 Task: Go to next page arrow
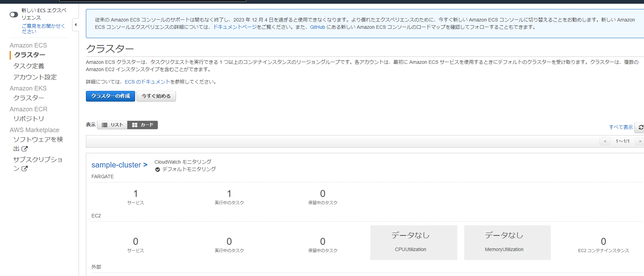[x=640, y=141]
